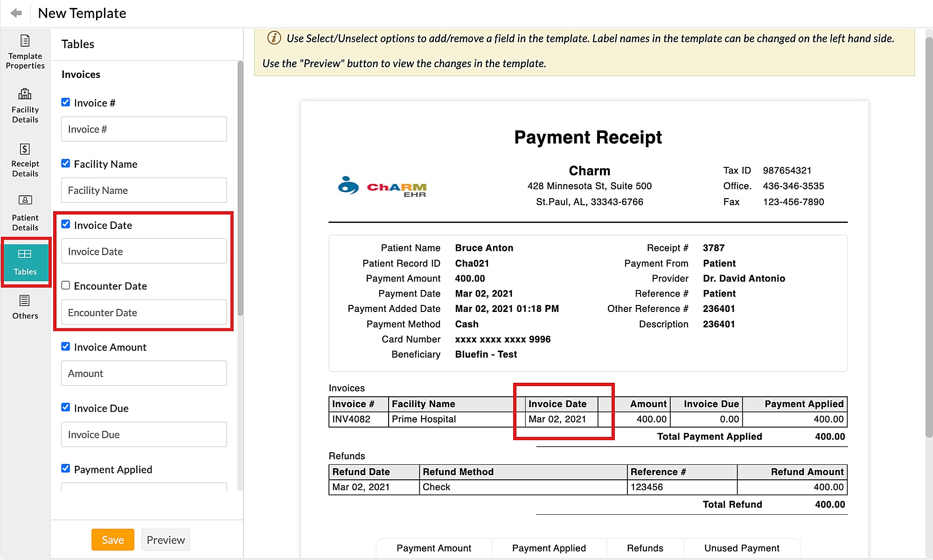Viewport: 933px width, 560px height.
Task: Click the Preview button
Action: click(x=166, y=539)
